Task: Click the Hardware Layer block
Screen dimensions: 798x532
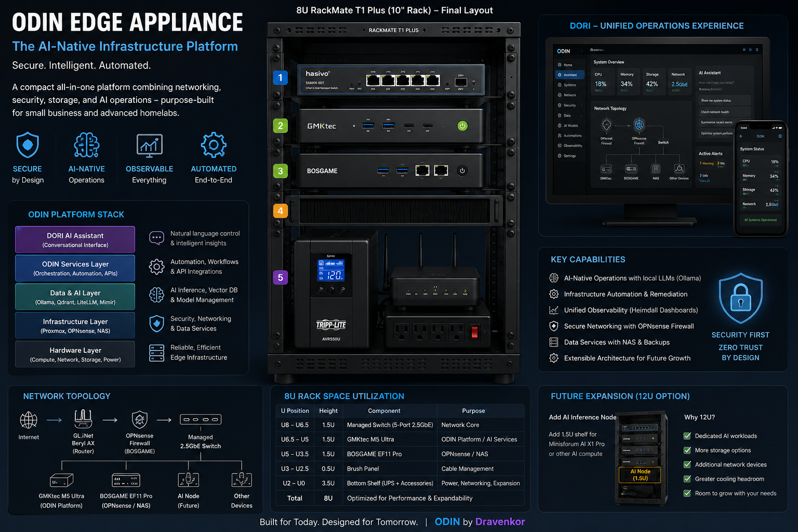Action: coord(75,354)
